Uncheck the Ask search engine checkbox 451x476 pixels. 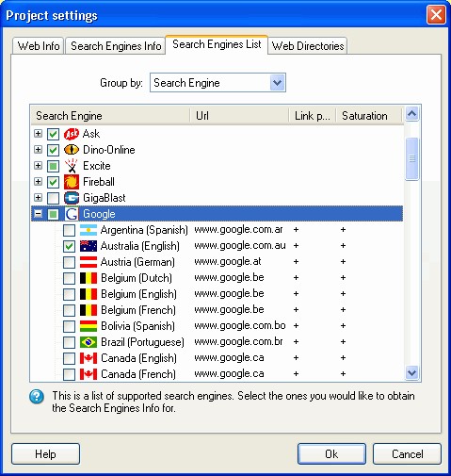click(x=53, y=134)
